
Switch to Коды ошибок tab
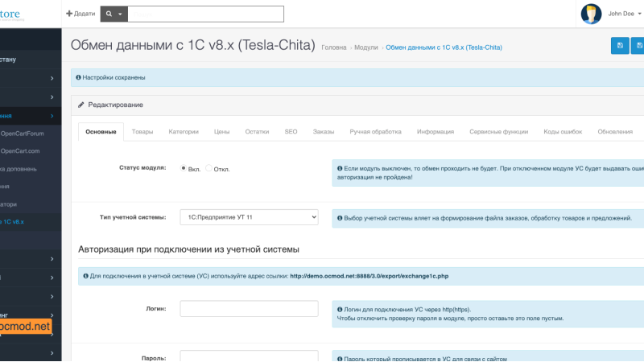tap(563, 132)
